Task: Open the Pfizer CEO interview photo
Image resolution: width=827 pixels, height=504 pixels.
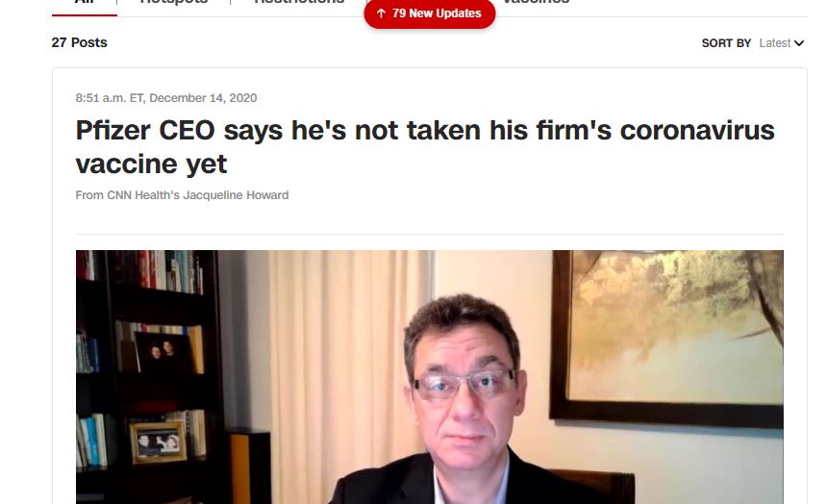Action: [429, 377]
